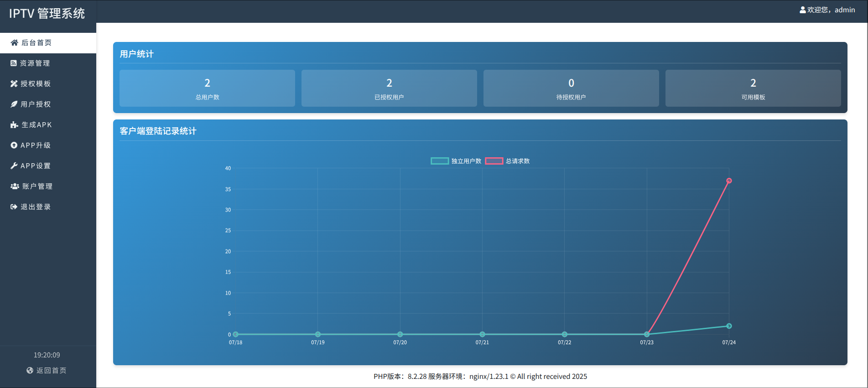Click the sign-out icon beside 退出登录
Viewport: 868px width, 388px height.
pyautogui.click(x=14, y=207)
